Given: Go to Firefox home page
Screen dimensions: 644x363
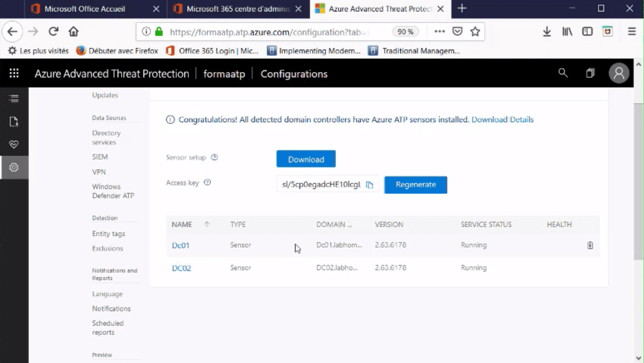Looking at the screenshot, I should (74, 32).
